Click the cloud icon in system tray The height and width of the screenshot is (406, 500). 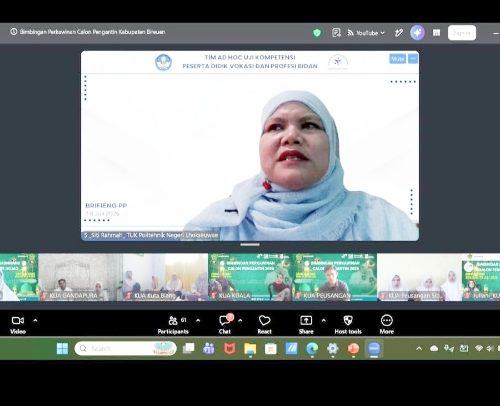(x=434, y=349)
